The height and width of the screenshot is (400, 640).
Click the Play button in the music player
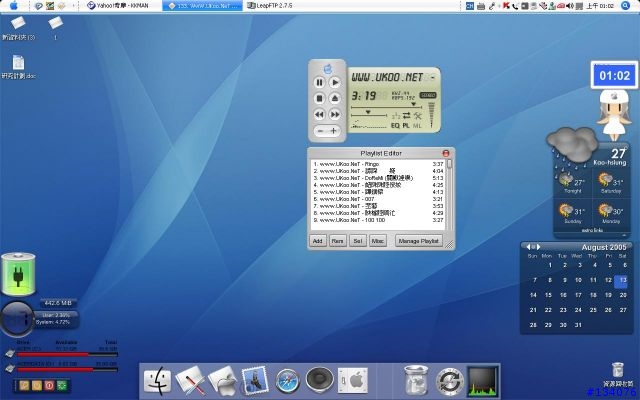(335, 82)
